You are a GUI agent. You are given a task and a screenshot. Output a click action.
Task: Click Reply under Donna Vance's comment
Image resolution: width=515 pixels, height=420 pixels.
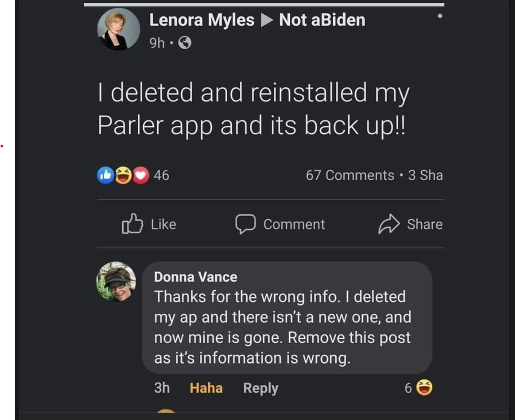coord(260,388)
